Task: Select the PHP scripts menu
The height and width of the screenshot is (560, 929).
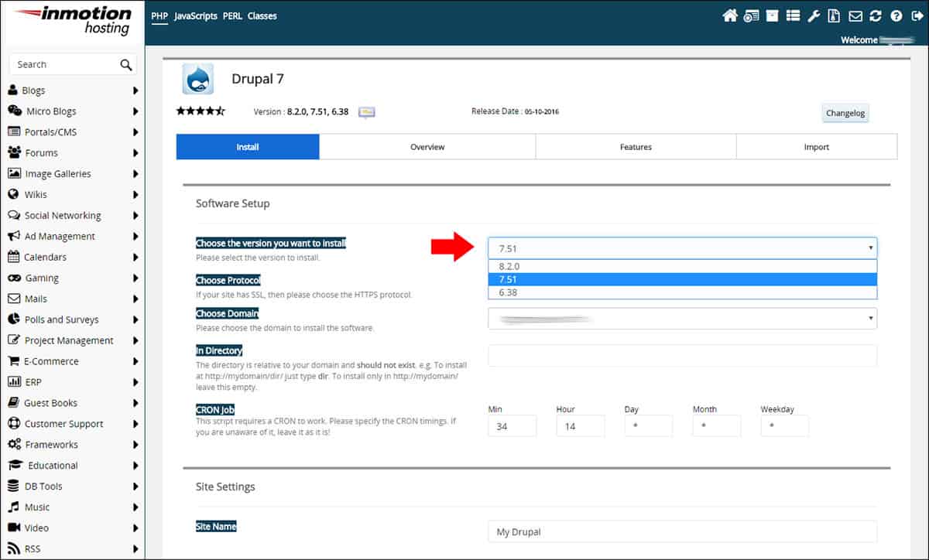Action: coord(159,15)
